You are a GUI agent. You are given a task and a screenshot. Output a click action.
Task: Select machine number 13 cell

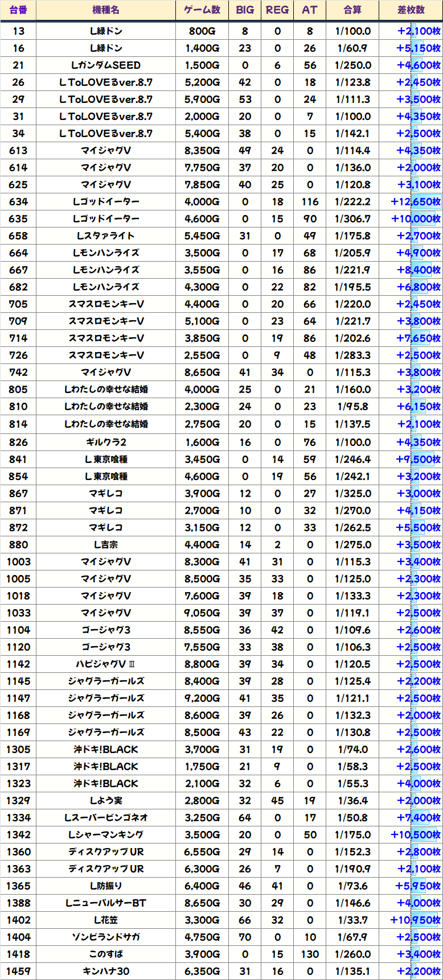point(18,31)
